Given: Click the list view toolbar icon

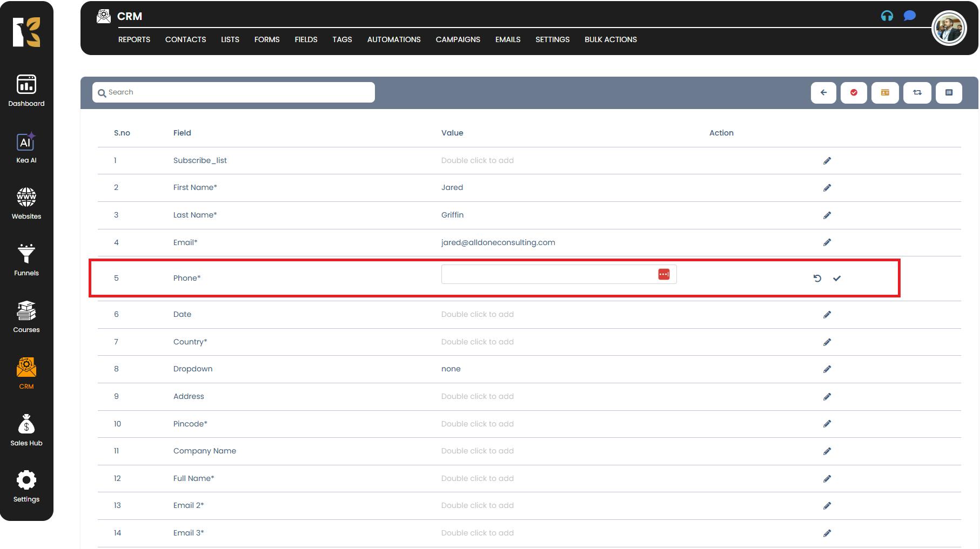Looking at the screenshot, I should [x=949, y=93].
